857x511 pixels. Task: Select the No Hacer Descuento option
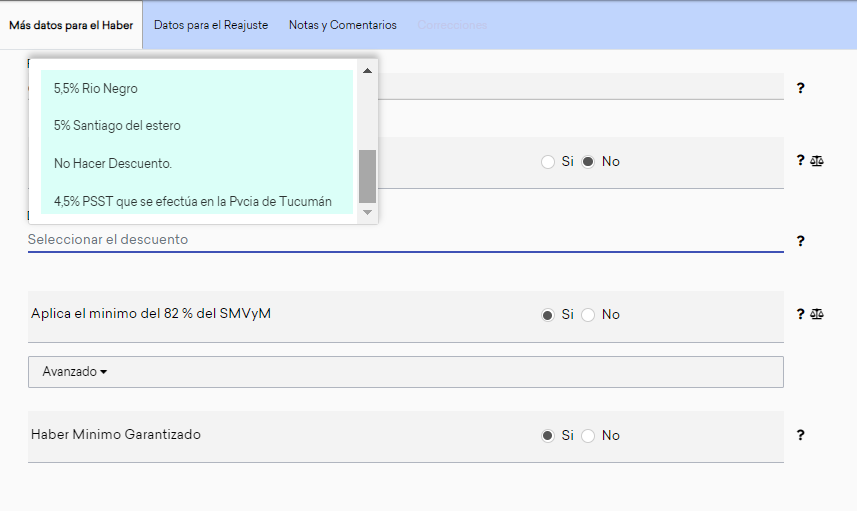point(197,163)
